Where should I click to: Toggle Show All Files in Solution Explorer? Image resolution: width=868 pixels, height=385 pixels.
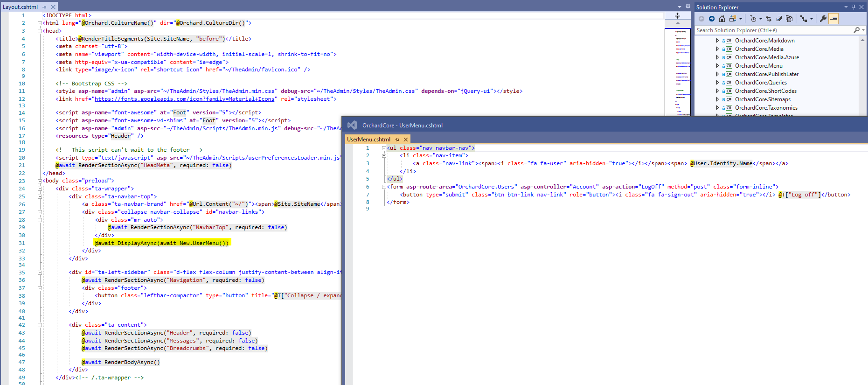[x=789, y=19]
